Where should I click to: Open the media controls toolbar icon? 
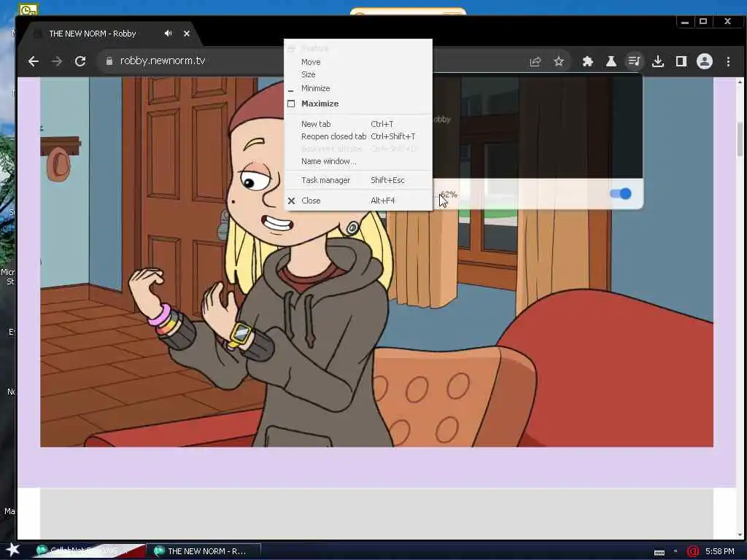[x=634, y=61]
